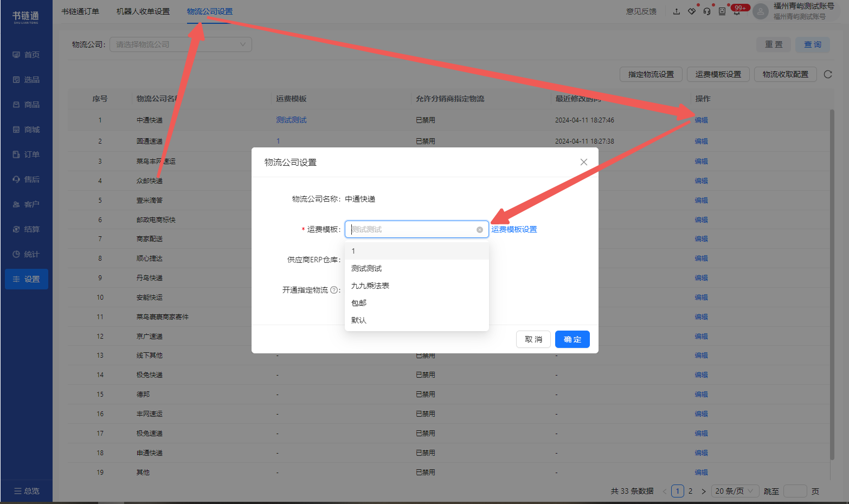Open 设置 in the sidebar

26,279
